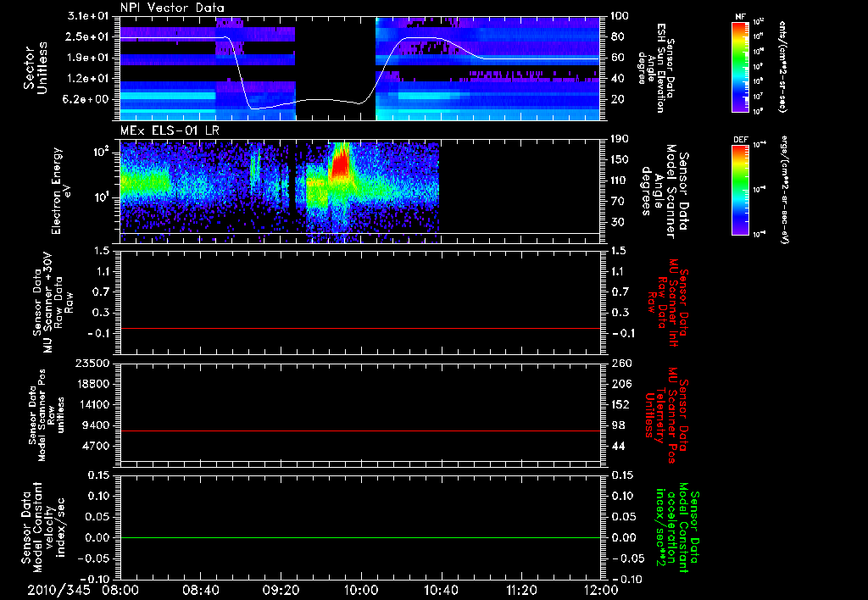Click the DEF rainbow color bar

(x=741, y=189)
